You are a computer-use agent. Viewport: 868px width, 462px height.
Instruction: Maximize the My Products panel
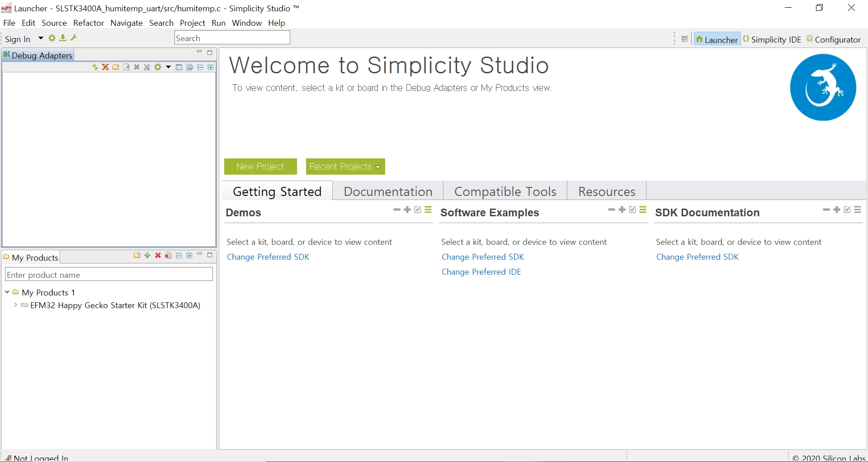point(210,255)
